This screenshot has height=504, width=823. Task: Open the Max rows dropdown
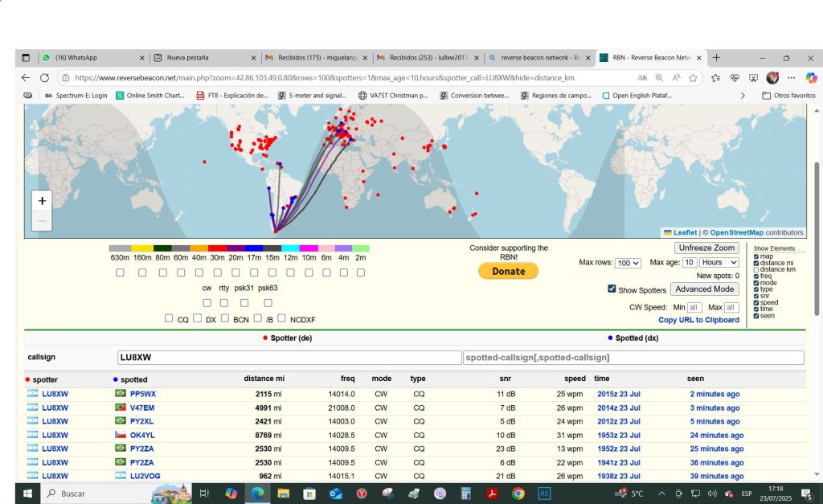pos(629,263)
